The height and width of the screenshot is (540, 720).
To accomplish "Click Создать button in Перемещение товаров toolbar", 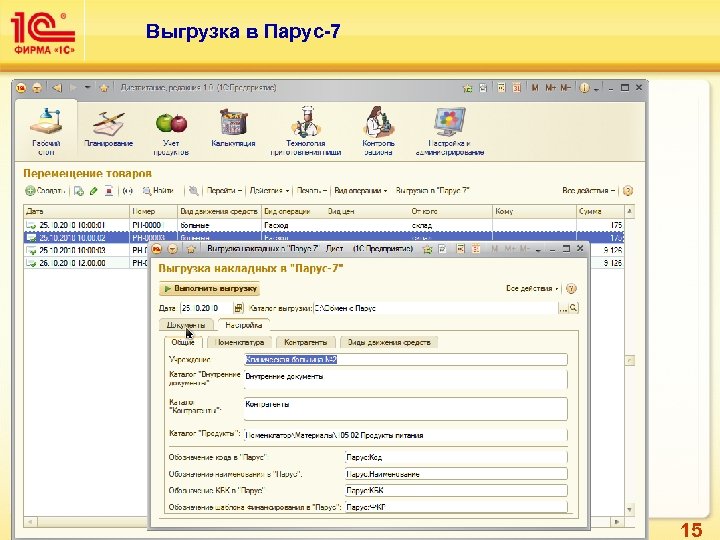I will click(x=45, y=191).
